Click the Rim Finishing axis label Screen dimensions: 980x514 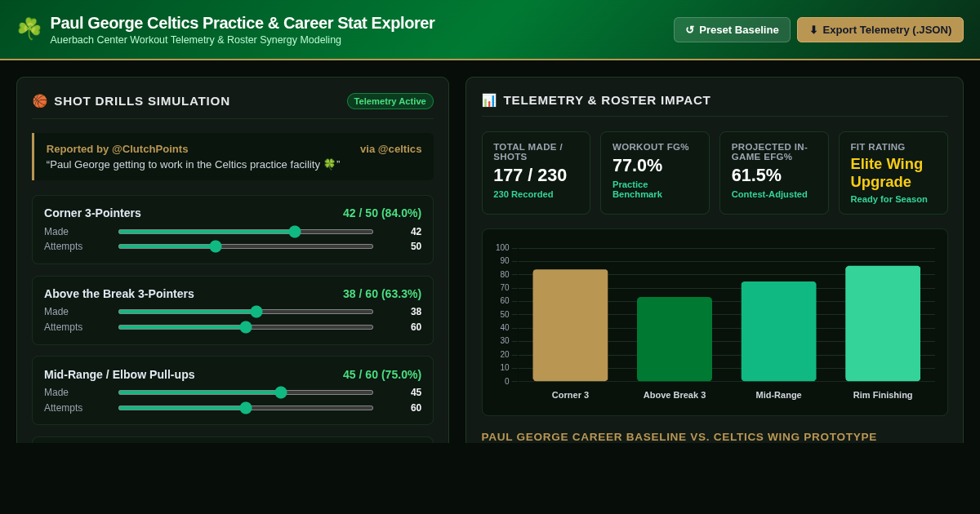[x=883, y=395]
